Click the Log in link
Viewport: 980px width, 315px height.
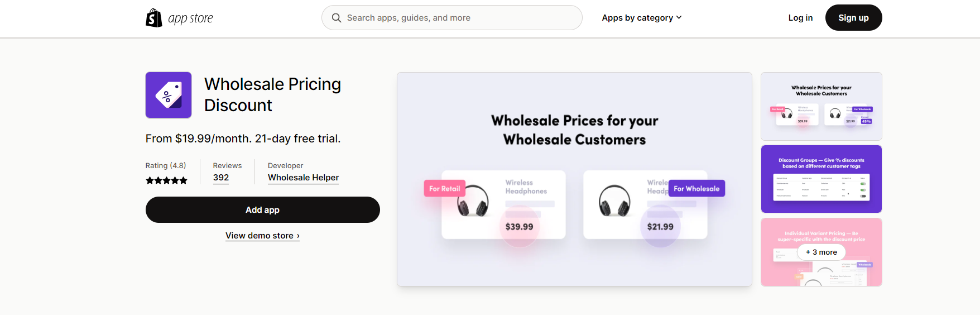(800, 18)
